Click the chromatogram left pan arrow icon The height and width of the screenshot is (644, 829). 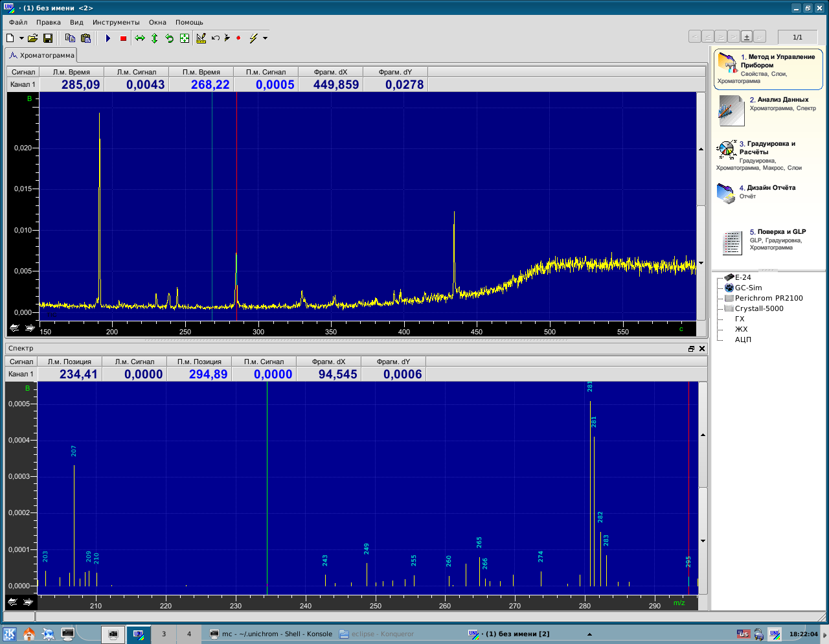(14, 328)
